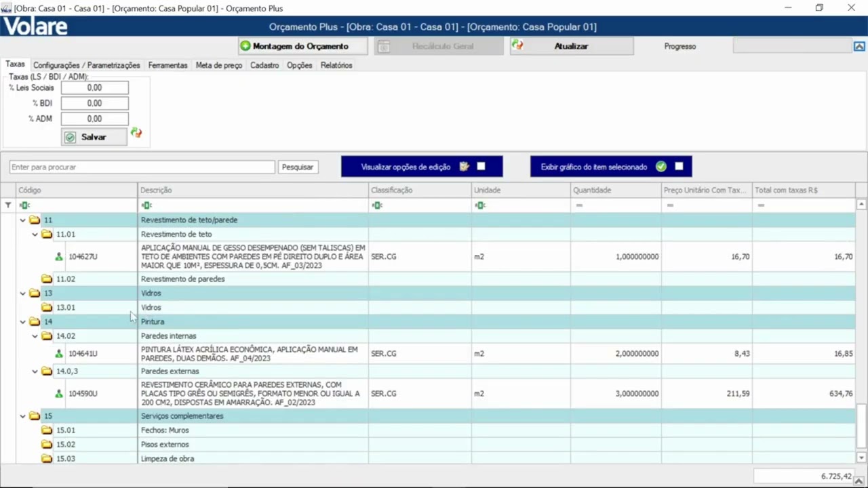Click the % BDI input field

click(94, 103)
